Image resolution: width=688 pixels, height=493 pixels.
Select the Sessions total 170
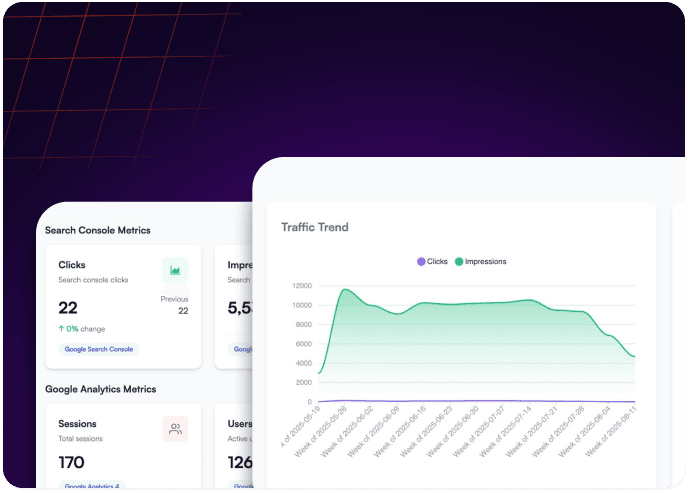(x=71, y=462)
